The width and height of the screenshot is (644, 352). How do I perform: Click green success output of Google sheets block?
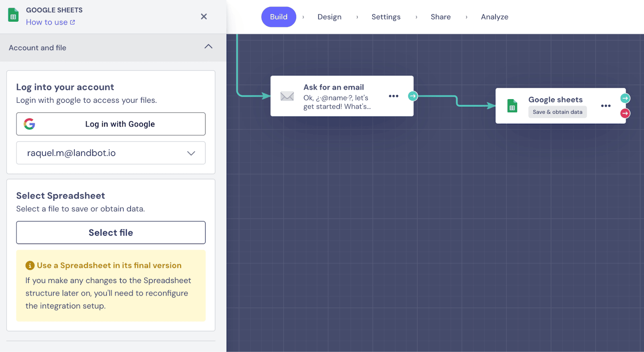(625, 98)
